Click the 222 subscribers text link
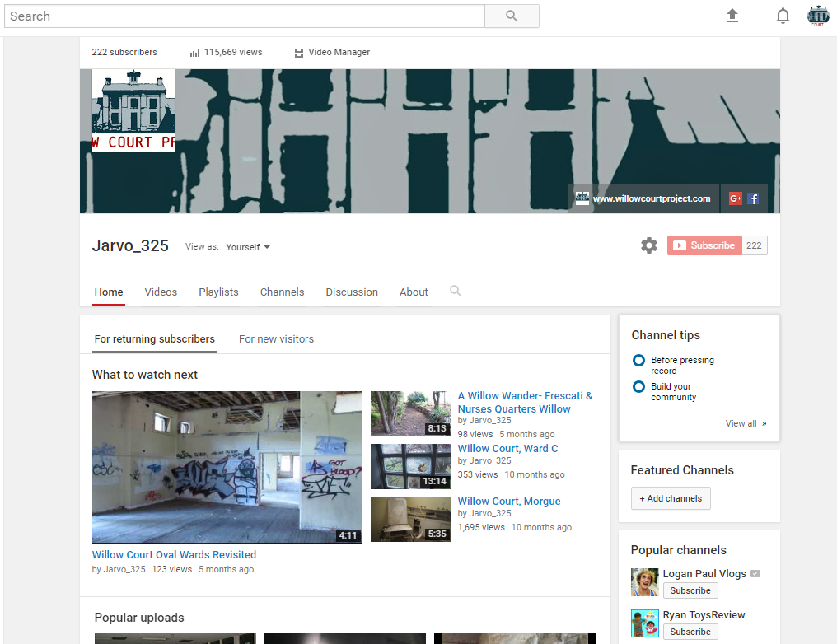Image resolution: width=837 pixels, height=644 pixels. (124, 52)
